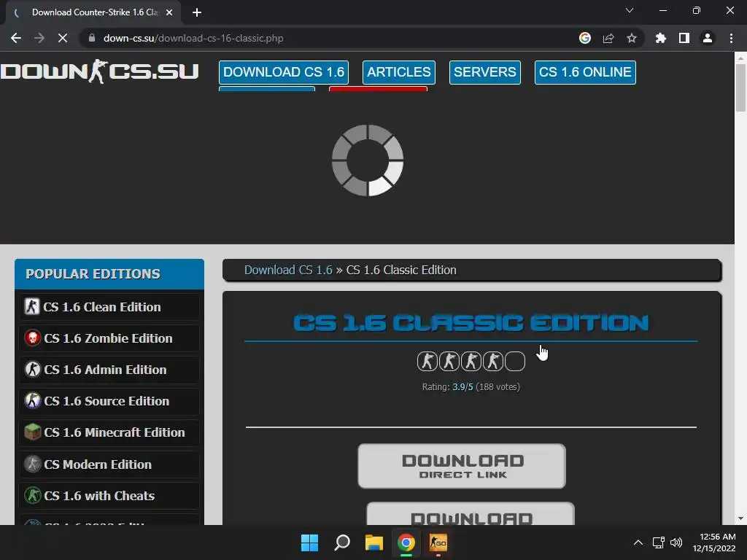Open volume control in system tray

[x=676, y=542]
